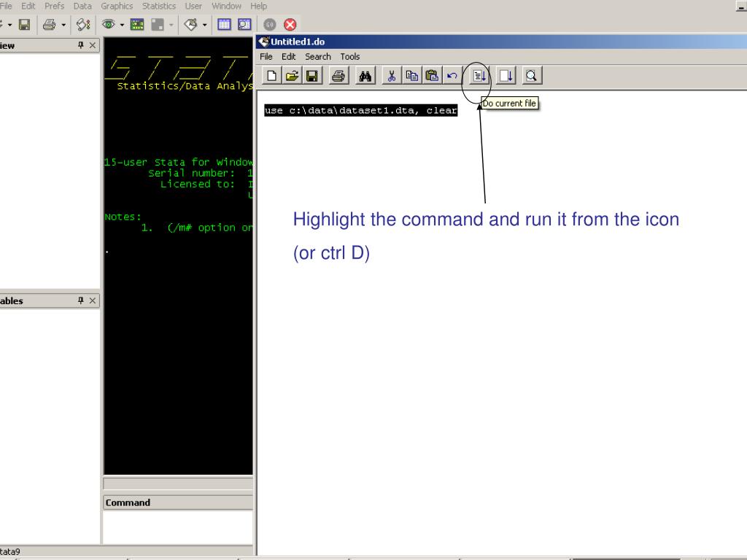Open the Statistics menu in Stata
This screenshot has width=747, height=560.
(x=158, y=6)
